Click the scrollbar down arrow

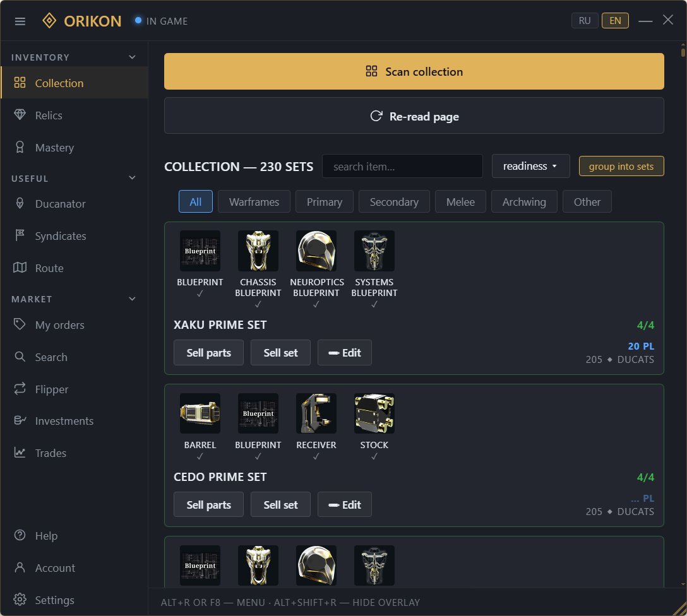pyautogui.click(x=683, y=584)
